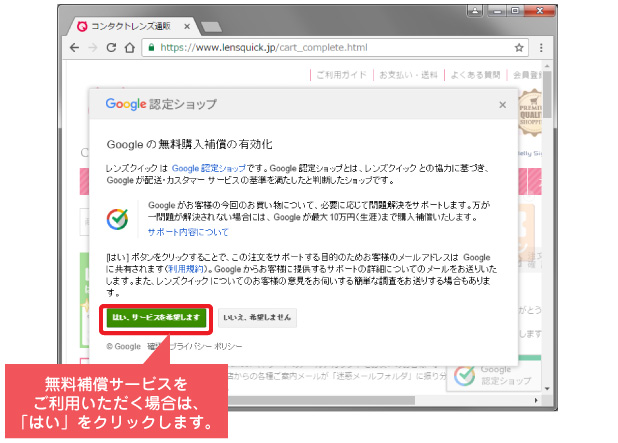
Task: Open the 利用規約 link
Action: [186, 269]
